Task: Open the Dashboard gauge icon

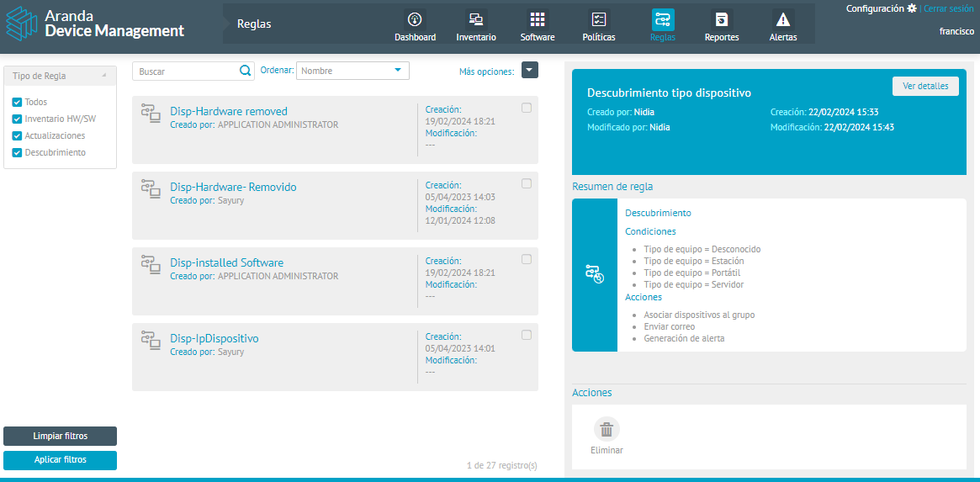Action: [x=415, y=19]
